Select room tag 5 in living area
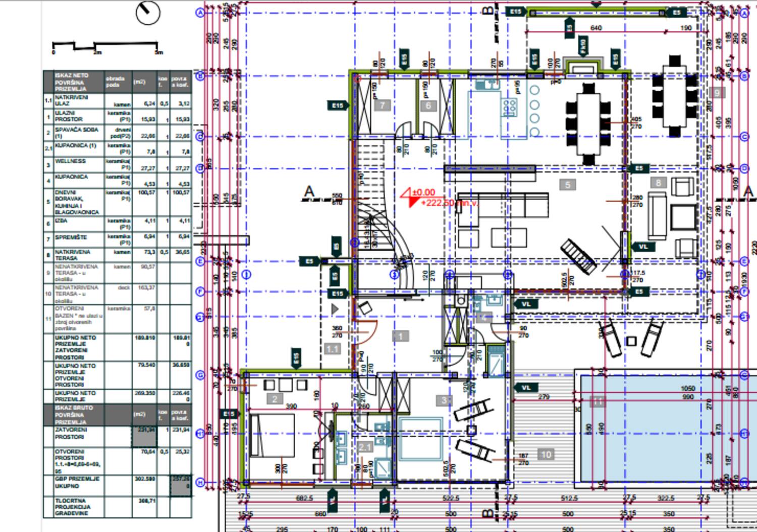757x532 pixels. [x=568, y=185]
